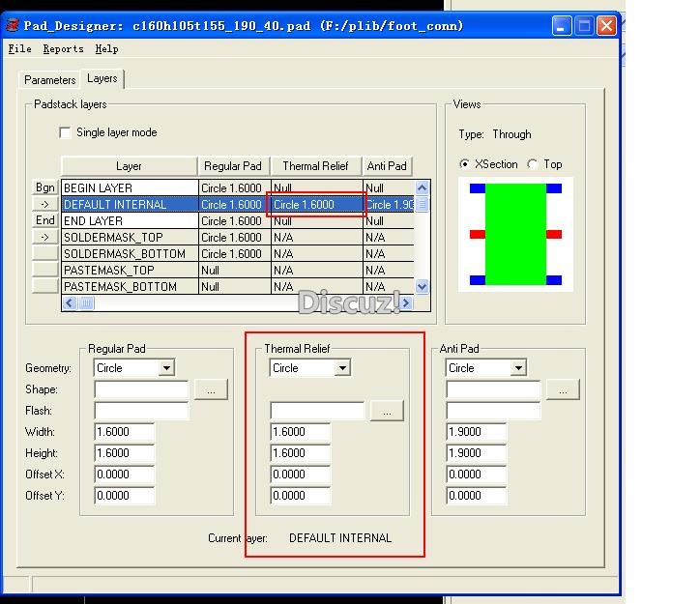Enable Single layer mode checkbox
Image resolution: width=700 pixels, height=604 pixels.
click(x=65, y=132)
